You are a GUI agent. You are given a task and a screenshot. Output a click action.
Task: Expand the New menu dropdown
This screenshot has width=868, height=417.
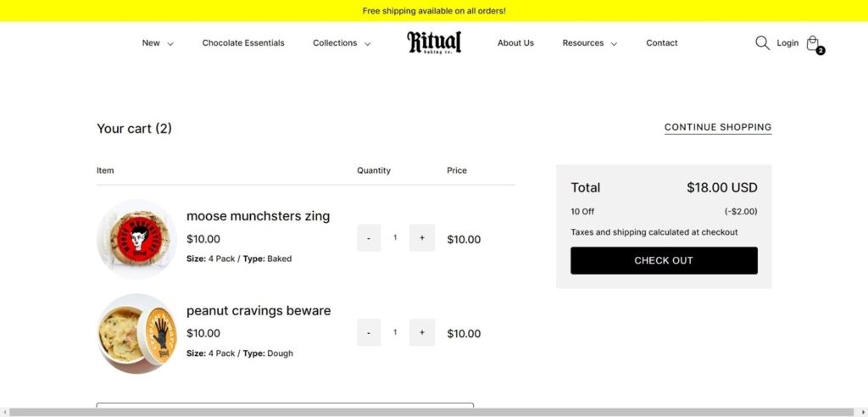(x=158, y=43)
